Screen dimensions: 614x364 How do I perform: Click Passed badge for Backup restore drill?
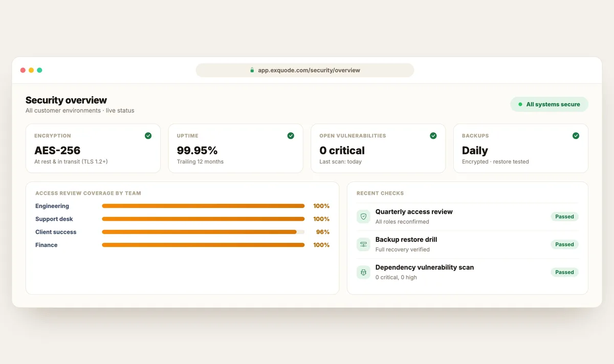pyautogui.click(x=564, y=244)
